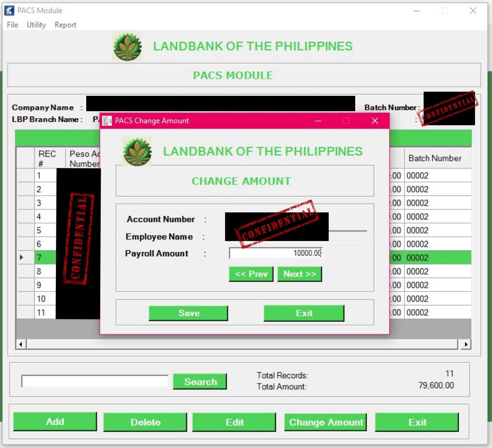Select record row 2 in the grid
The height and width of the screenshot is (448, 492).
[244, 189]
